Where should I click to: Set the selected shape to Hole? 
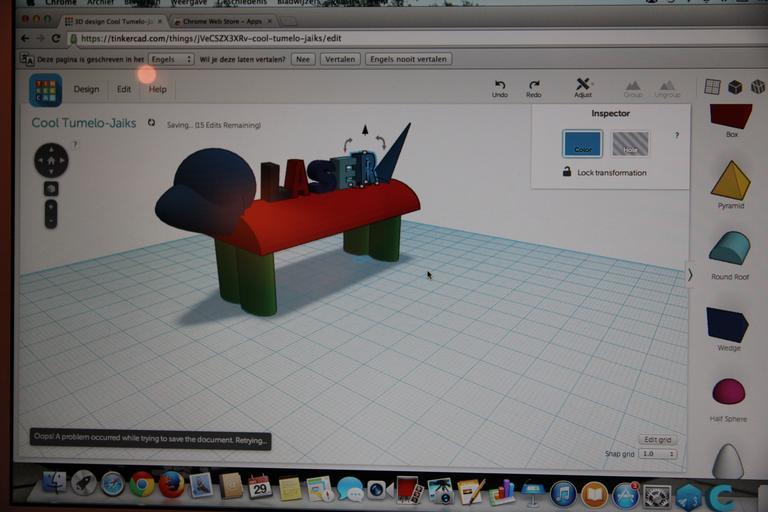[x=630, y=144]
